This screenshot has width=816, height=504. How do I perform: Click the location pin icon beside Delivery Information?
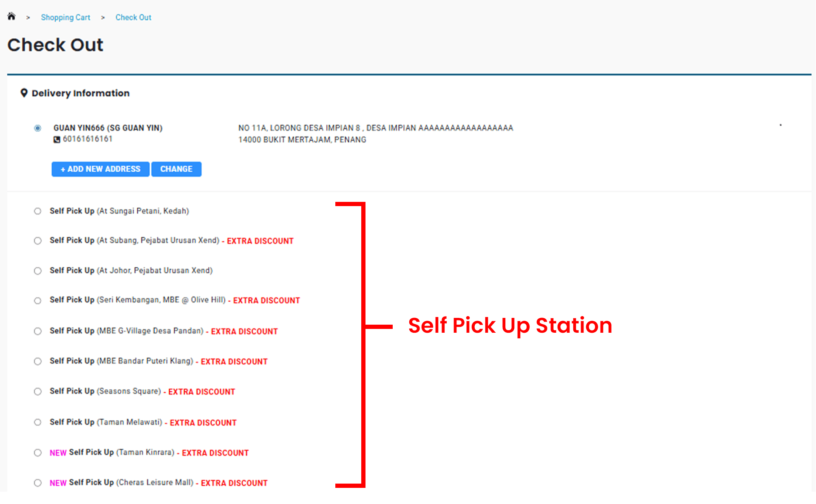(24, 93)
